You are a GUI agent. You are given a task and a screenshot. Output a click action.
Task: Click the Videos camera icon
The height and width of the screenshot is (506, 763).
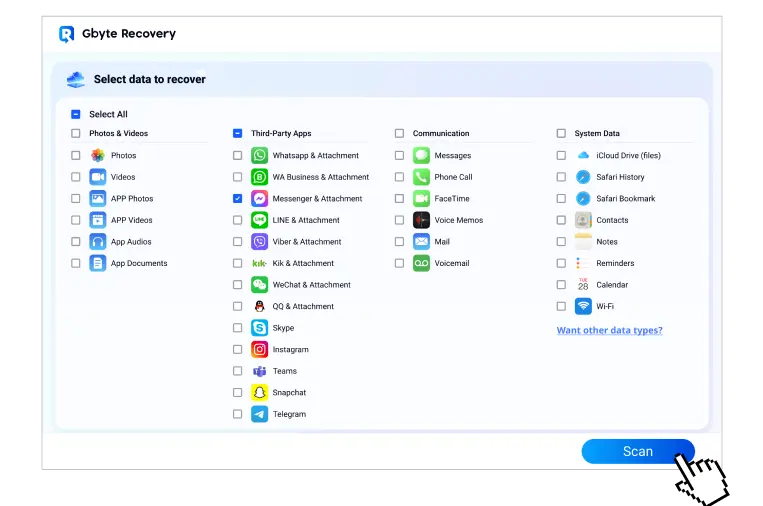[98, 177]
